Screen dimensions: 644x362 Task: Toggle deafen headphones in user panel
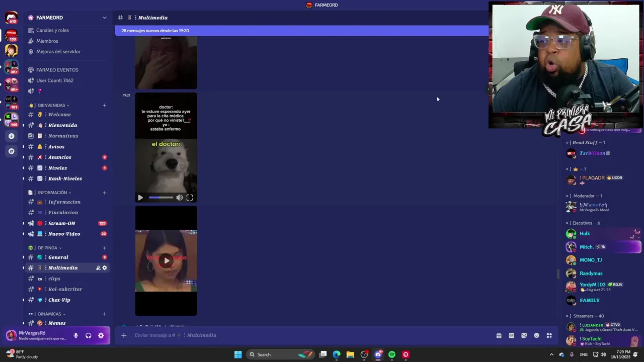point(88,335)
